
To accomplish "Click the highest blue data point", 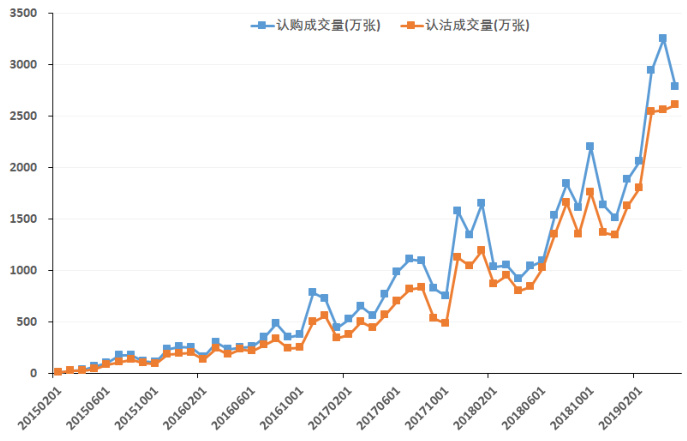I will [663, 39].
